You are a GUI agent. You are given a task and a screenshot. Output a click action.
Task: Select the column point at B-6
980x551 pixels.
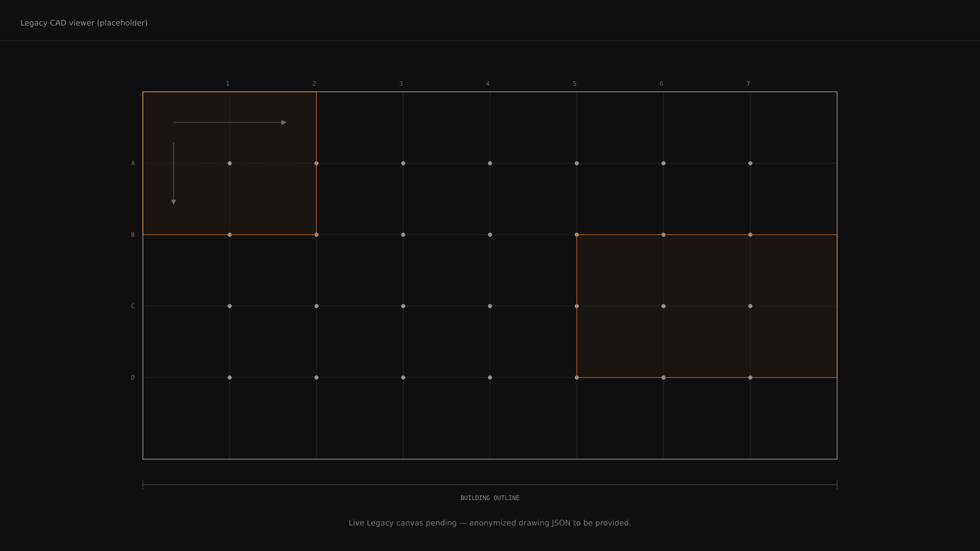[664, 235]
